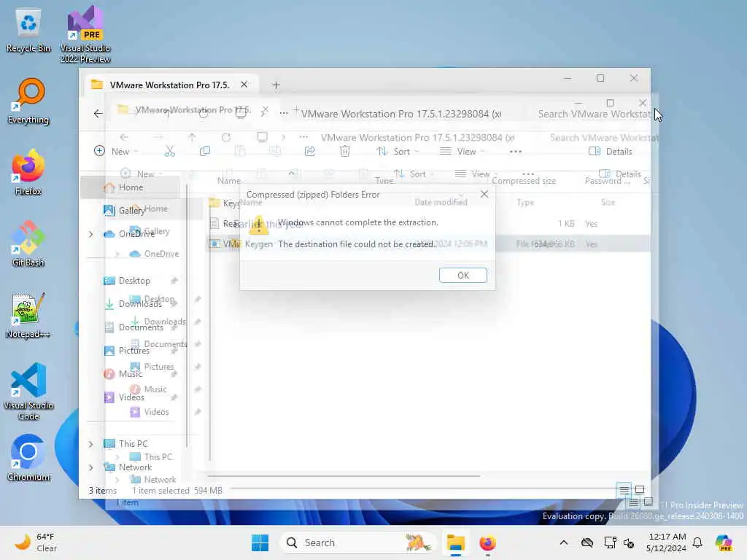This screenshot has width=747, height=560.
Task: Open the notifications bell icon
Action: 697,542
